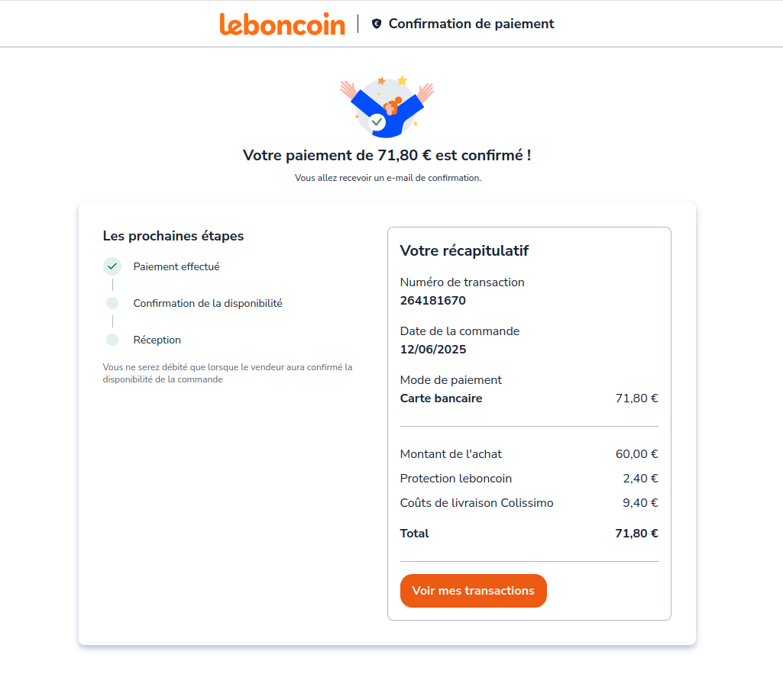Image resolution: width=783 pixels, height=700 pixels.
Task: Click the celebration illustration
Action: pyautogui.click(x=387, y=107)
